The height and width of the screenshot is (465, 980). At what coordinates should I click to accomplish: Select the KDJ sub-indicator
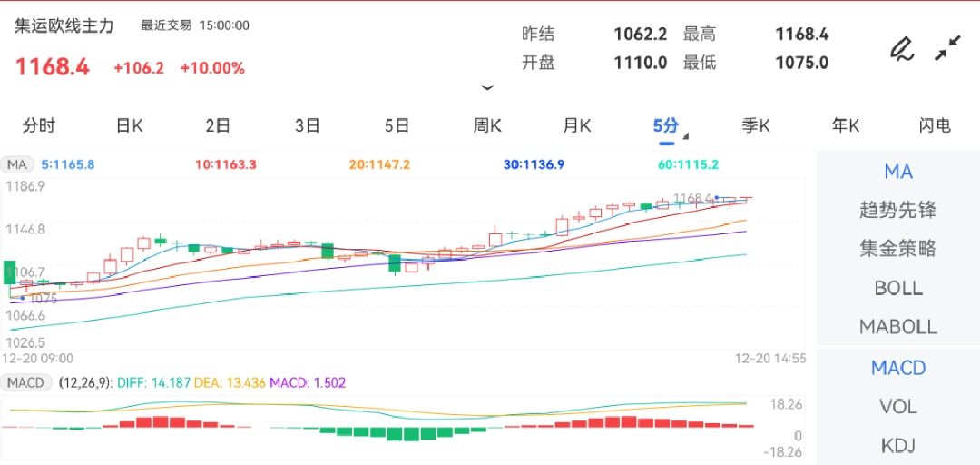pos(898,446)
